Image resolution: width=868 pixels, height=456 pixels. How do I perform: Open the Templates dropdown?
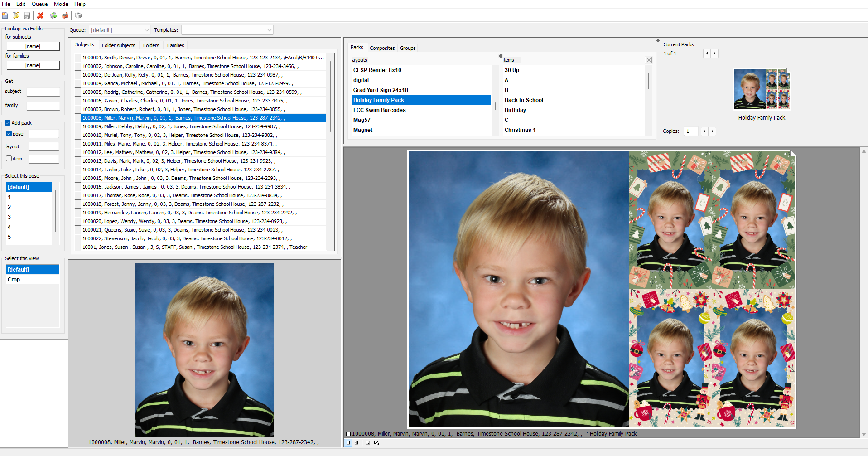[x=269, y=30]
